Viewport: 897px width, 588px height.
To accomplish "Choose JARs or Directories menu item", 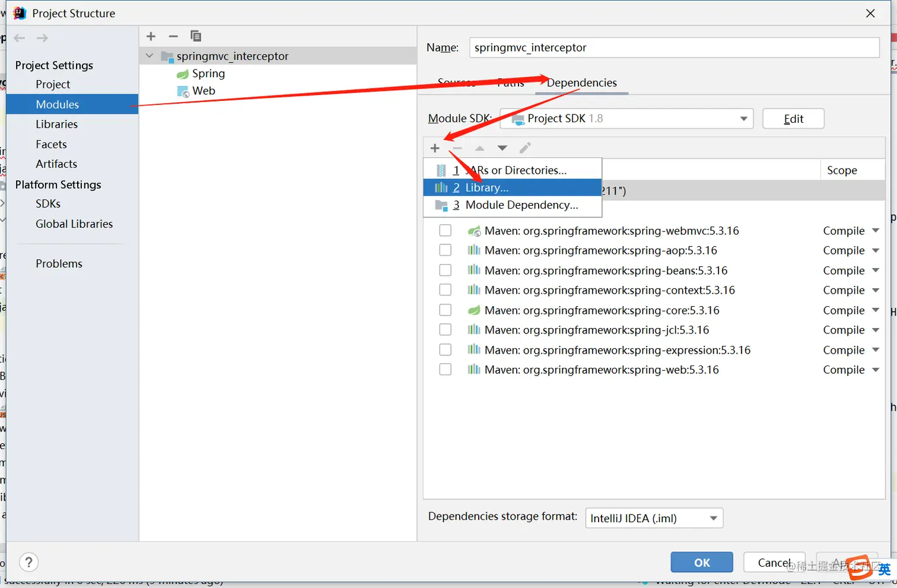I will click(x=513, y=170).
